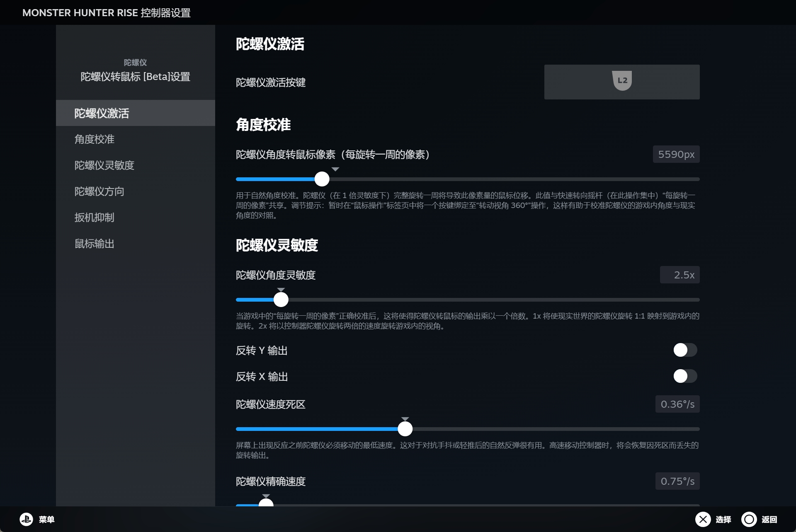The width and height of the screenshot is (796, 532).
Task: Click the 陀螺仪角度灵敏度 slider handle
Action: (281, 300)
